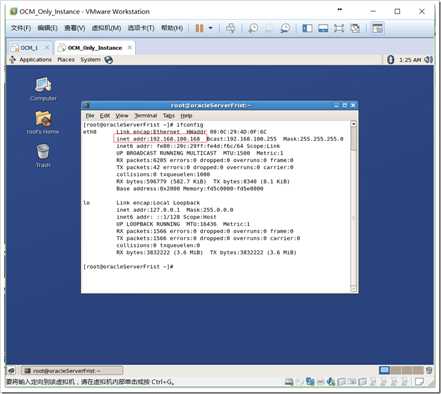Viewport: 441px width, 394px height.
Task: Open the terminal Help menu
Action: [x=186, y=116]
